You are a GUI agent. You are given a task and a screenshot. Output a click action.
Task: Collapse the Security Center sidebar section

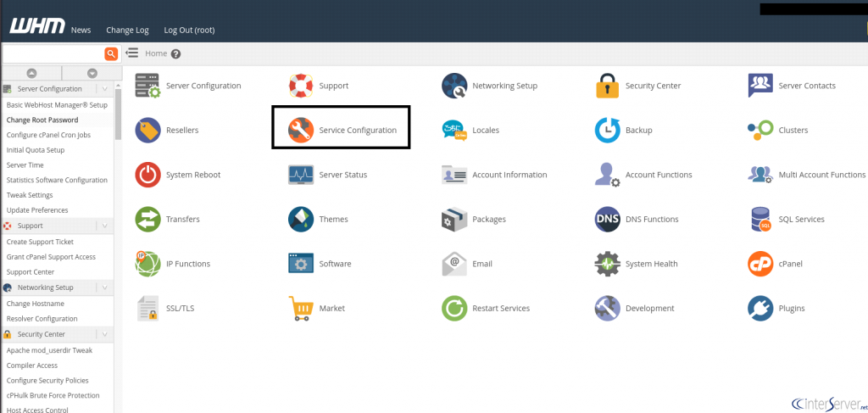pyautogui.click(x=104, y=334)
